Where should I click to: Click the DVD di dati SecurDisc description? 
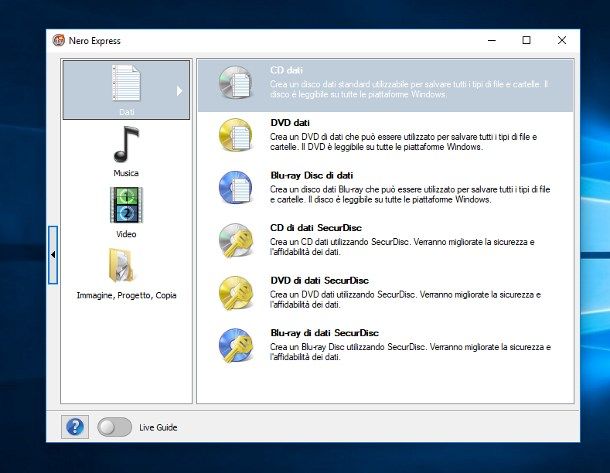click(x=405, y=300)
